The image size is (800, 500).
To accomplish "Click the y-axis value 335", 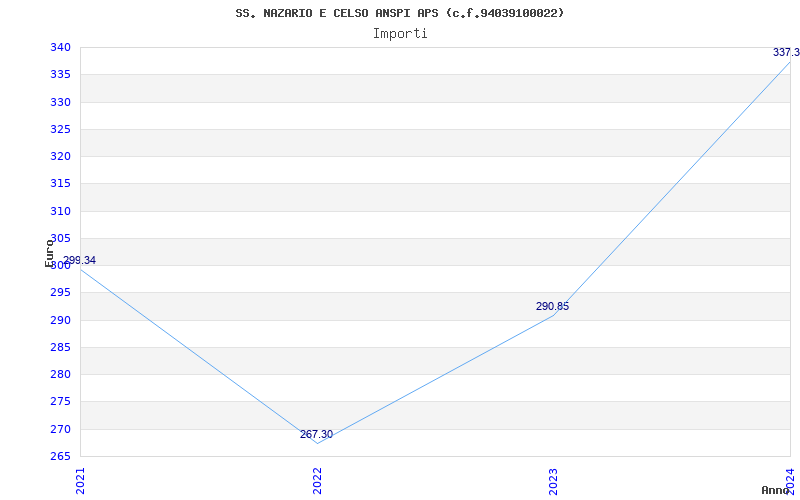I will pyautogui.click(x=59, y=74).
